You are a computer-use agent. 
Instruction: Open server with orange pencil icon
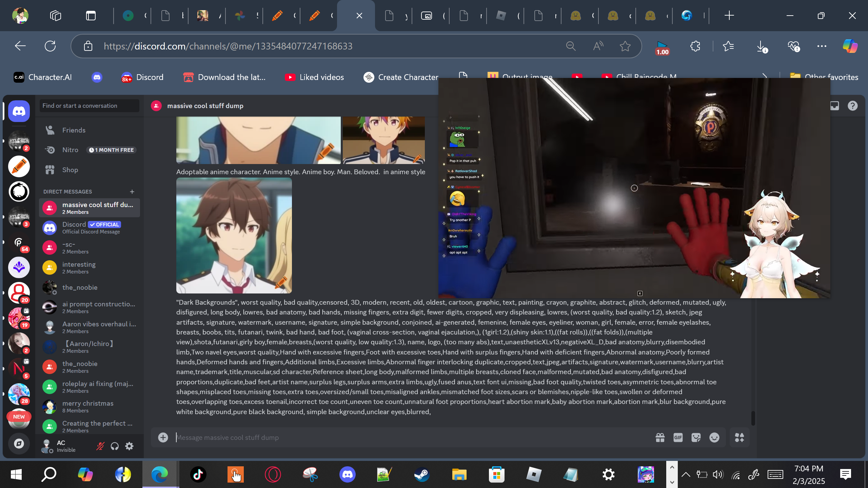coord(19,167)
